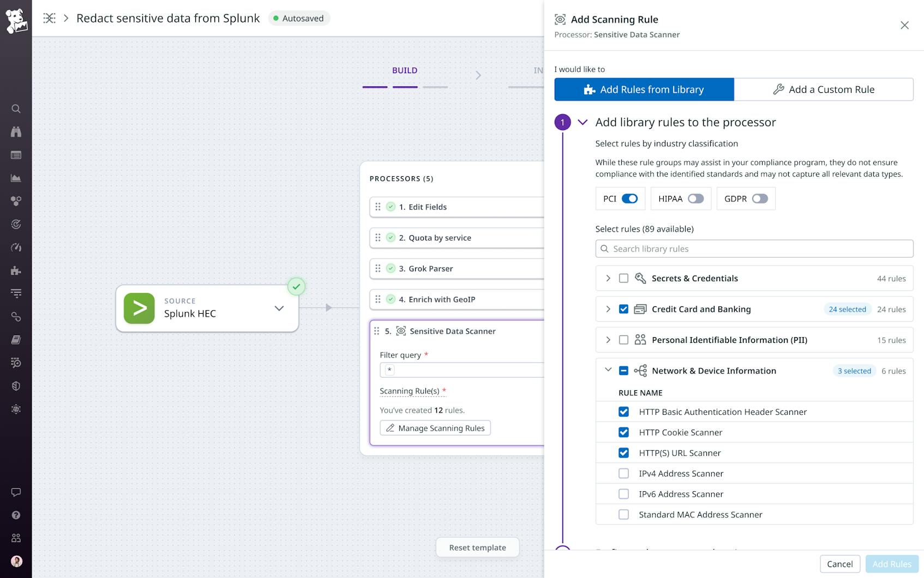This screenshot has width=924, height=578.
Task: Click the Splunk HEC source icon
Action: point(139,308)
